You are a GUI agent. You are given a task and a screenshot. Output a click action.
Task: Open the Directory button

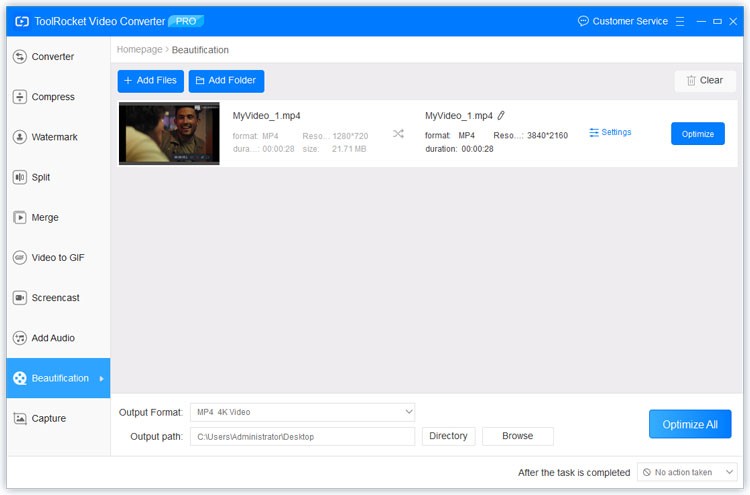pos(448,436)
